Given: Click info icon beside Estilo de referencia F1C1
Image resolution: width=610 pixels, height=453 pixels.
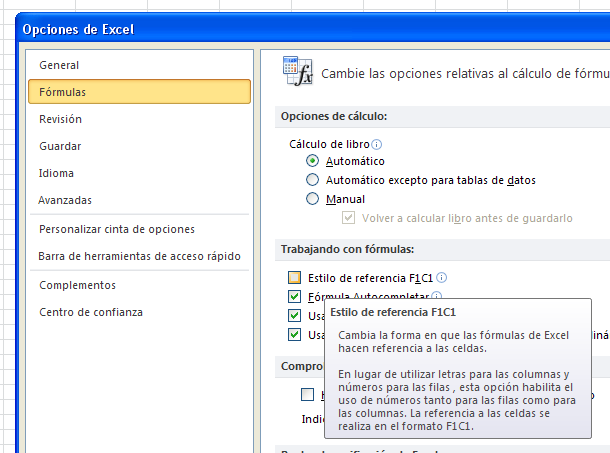Looking at the screenshot, I should point(442,277).
